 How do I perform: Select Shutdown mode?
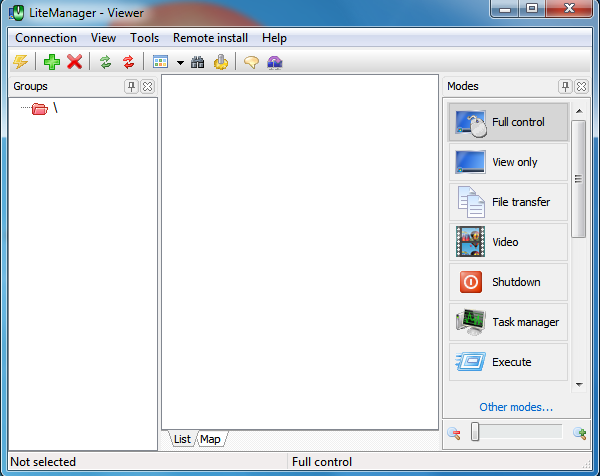click(x=508, y=282)
